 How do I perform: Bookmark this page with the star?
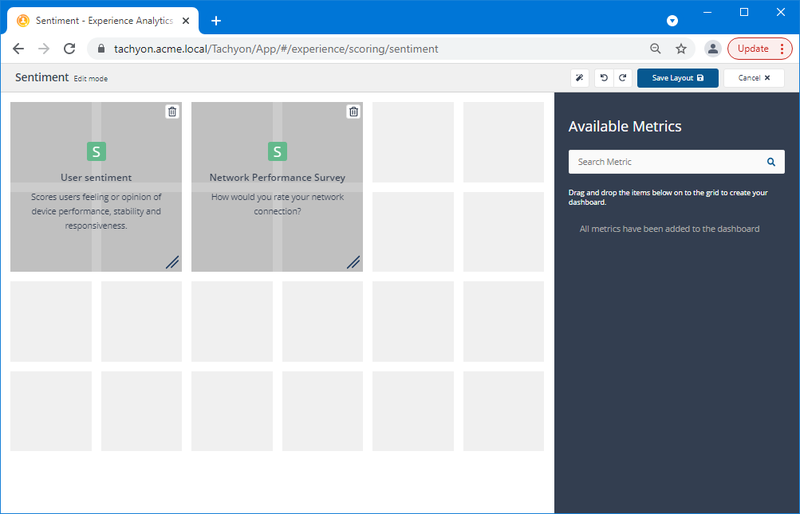point(681,49)
